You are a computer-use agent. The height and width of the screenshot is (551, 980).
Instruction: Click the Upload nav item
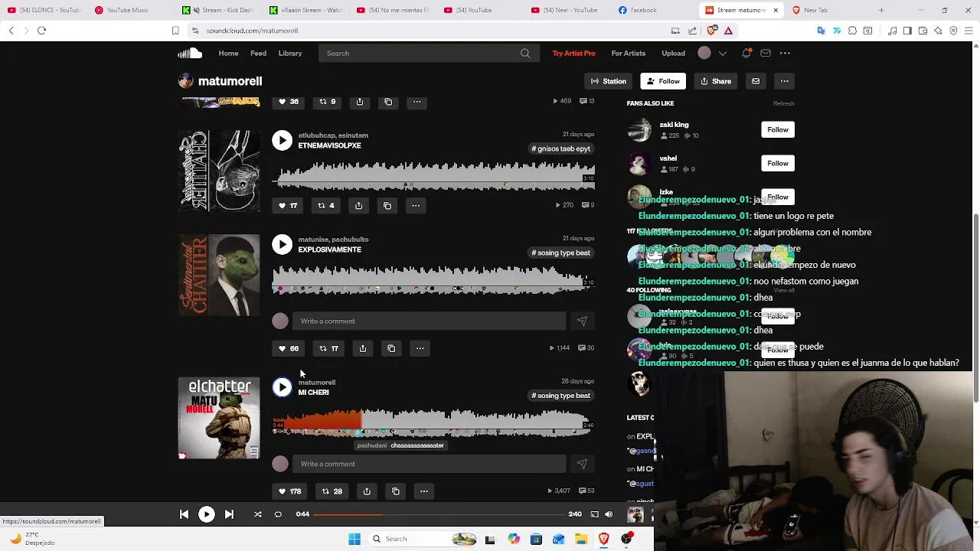pos(673,53)
